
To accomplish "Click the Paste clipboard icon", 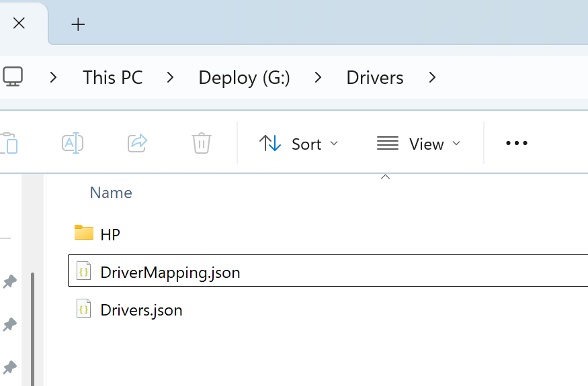I will click(x=8, y=143).
